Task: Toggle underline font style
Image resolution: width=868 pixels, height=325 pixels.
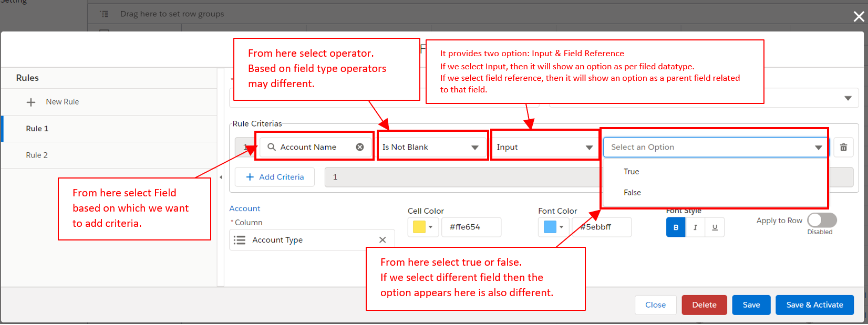Action: (x=715, y=227)
